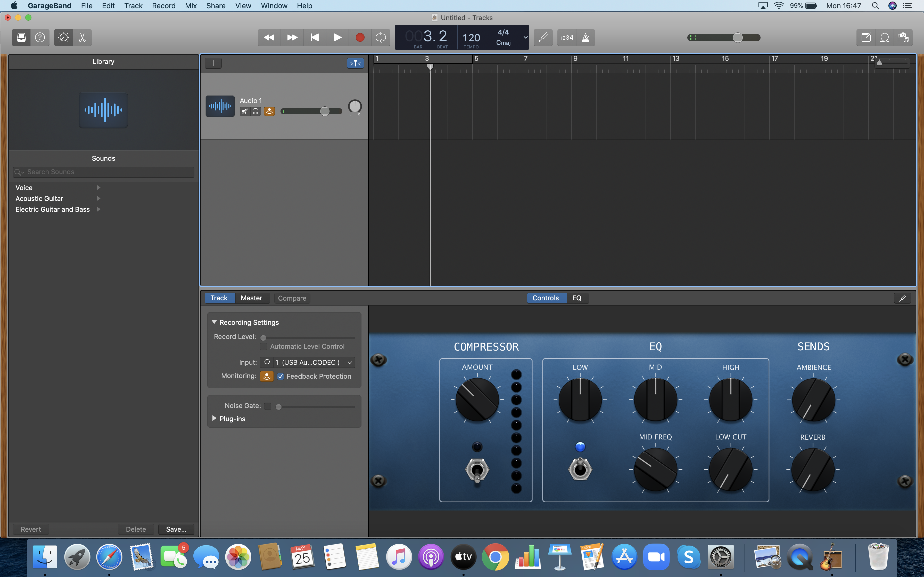The height and width of the screenshot is (577, 924).
Task: Enable the Noise Gate checkbox
Action: click(x=268, y=406)
